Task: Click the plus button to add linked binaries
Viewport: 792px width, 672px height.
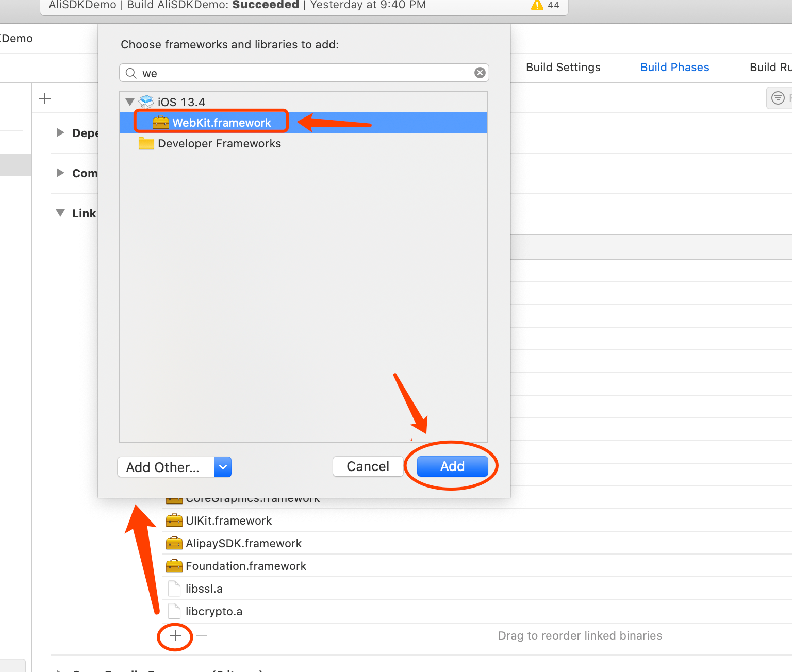Action: pyautogui.click(x=175, y=637)
